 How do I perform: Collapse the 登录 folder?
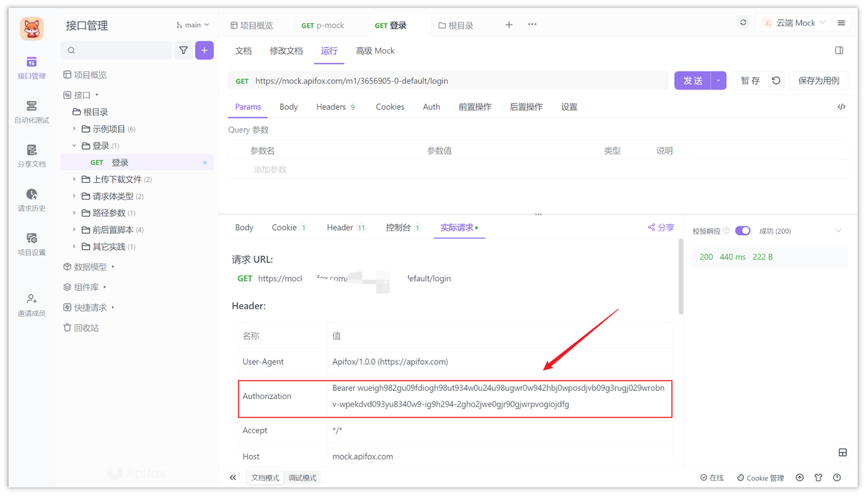(74, 146)
